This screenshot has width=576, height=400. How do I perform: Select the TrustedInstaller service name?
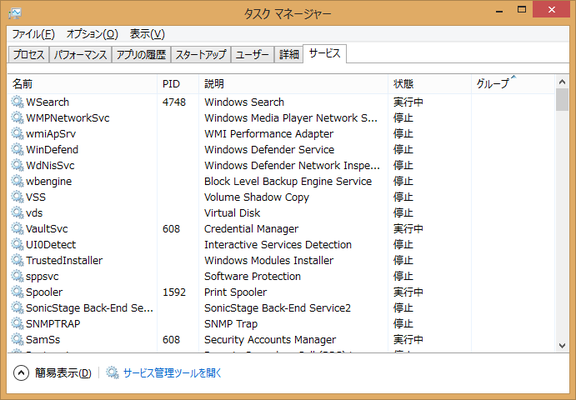pyautogui.click(x=64, y=260)
